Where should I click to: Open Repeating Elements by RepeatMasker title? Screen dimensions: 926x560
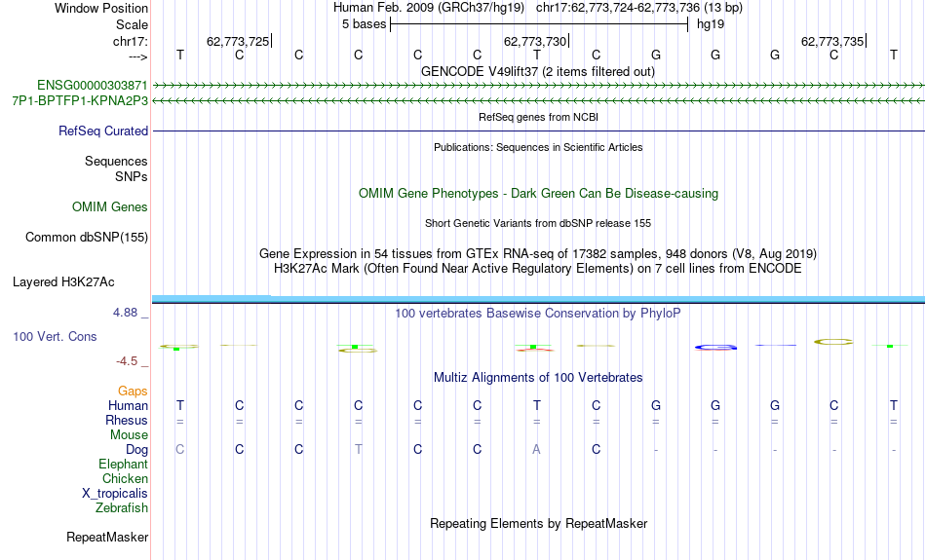(x=538, y=523)
